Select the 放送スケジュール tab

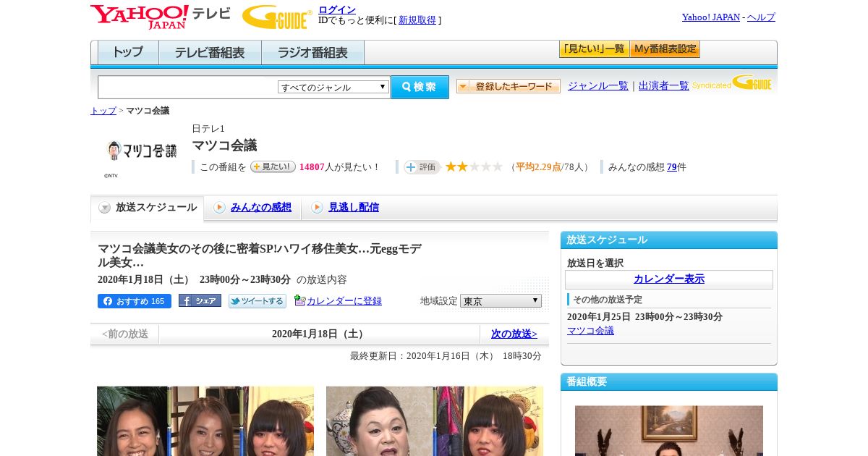[x=148, y=208]
